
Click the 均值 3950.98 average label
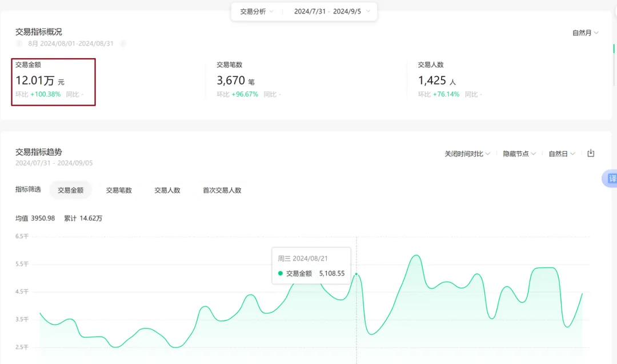coord(35,218)
